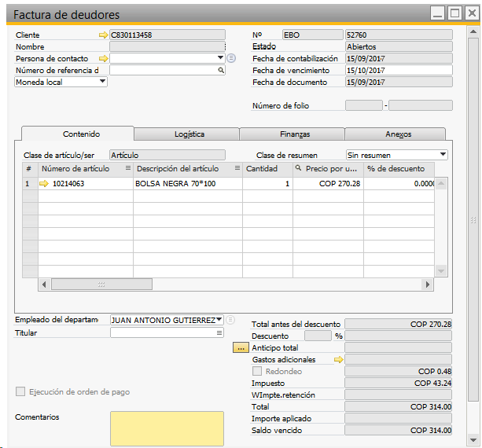Viewport: 482px width, 448px height.
Task: Select the Anexos tab
Action: [396, 134]
